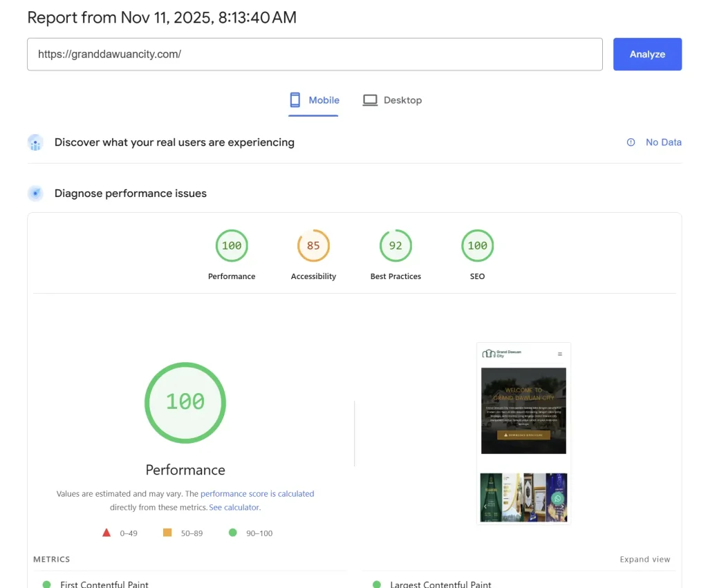Click Expand view above the metrics

[x=644, y=559]
